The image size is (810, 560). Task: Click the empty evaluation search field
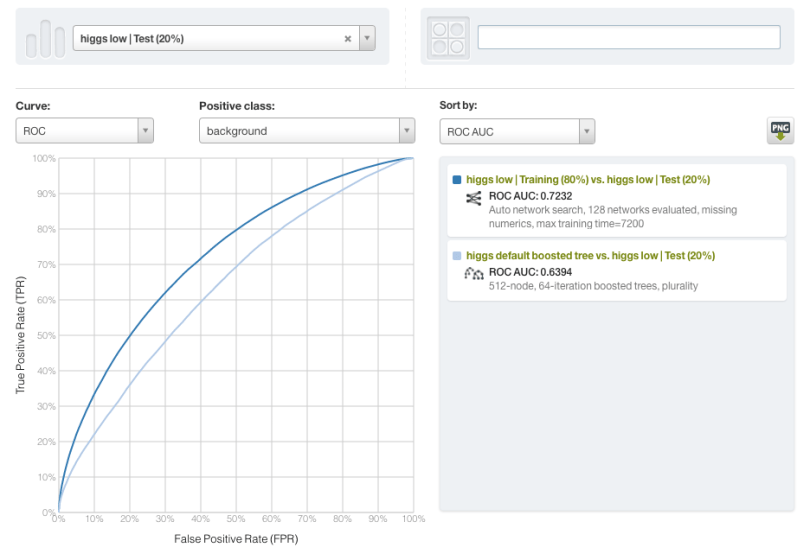pos(628,37)
